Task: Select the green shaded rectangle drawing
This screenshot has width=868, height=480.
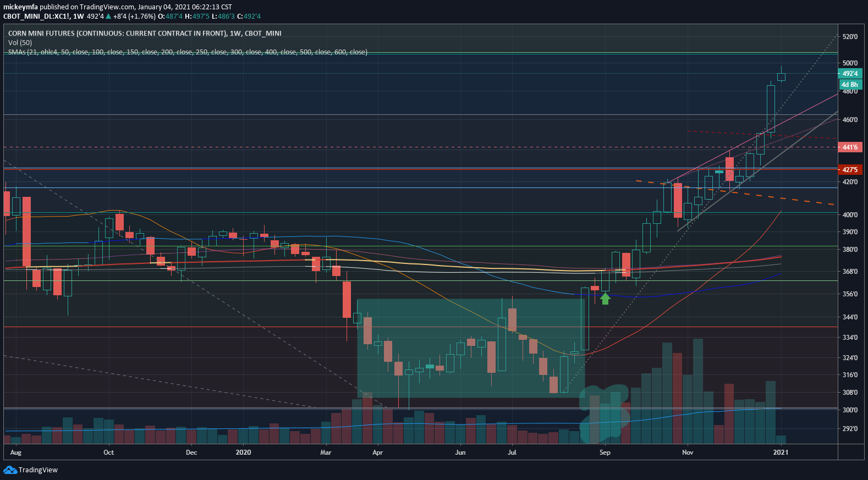Action: click(471, 348)
